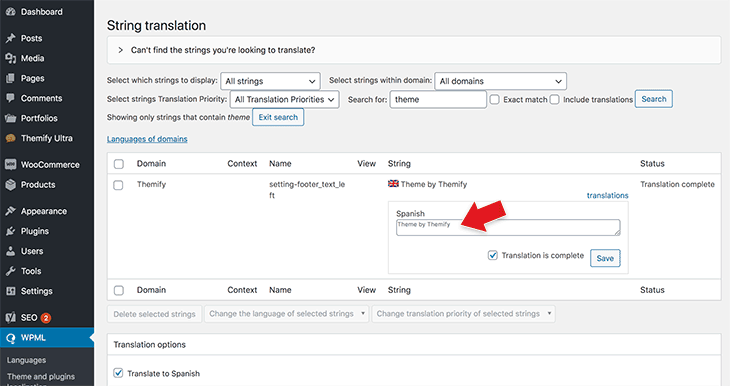Click Delete selected strings button
The height and width of the screenshot is (386, 730).
click(x=155, y=314)
